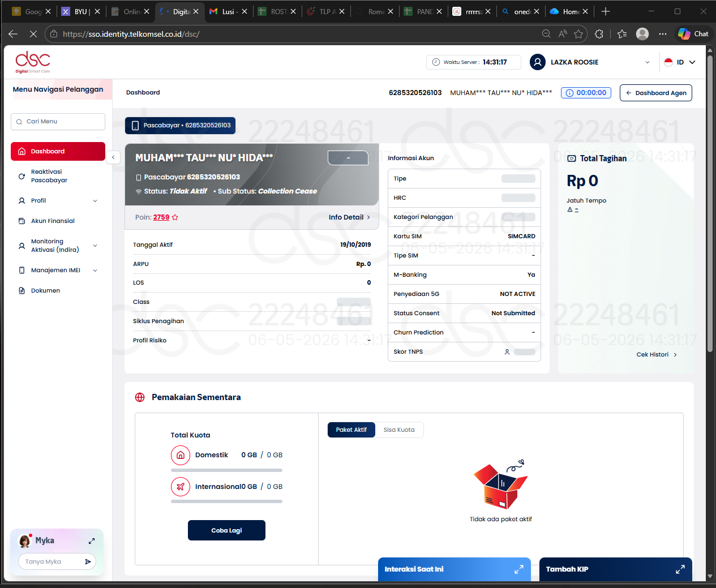The height and width of the screenshot is (588, 716).
Task: Click the Domestik quota progress bar
Action: (x=226, y=470)
